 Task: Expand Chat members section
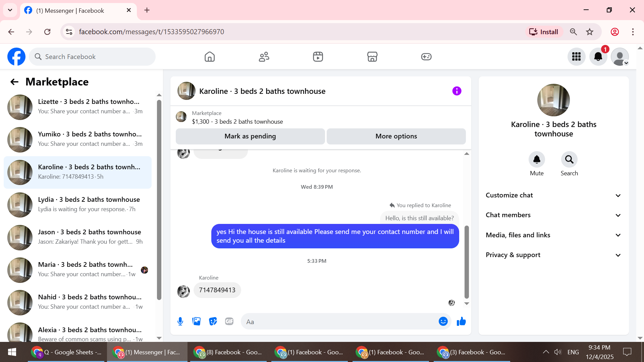(x=553, y=215)
